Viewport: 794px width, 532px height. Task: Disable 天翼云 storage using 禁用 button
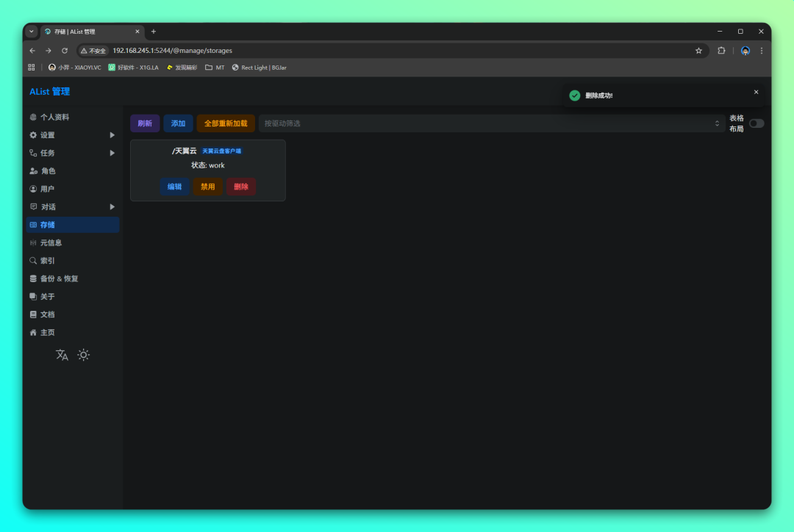(x=208, y=187)
